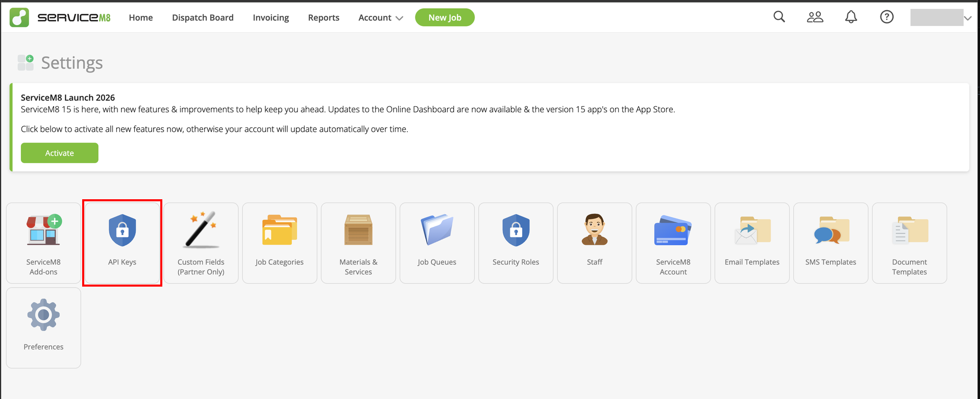The height and width of the screenshot is (399, 980).
Task: Go to the Home menu
Action: [141, 17]
